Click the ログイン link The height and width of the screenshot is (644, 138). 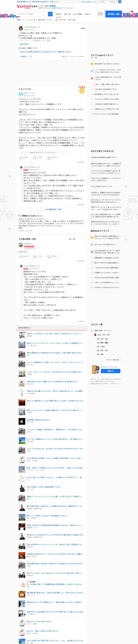click(x=41, y=8)
